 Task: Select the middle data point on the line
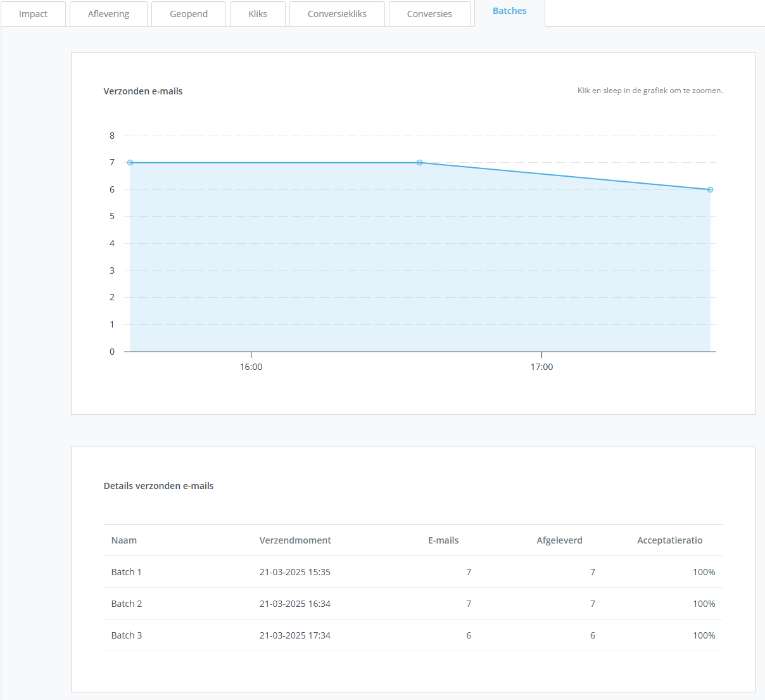420,163
